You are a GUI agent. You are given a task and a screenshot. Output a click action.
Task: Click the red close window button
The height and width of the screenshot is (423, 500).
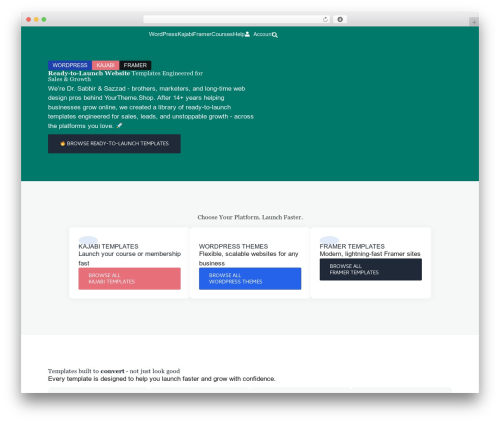pos(29,19)
